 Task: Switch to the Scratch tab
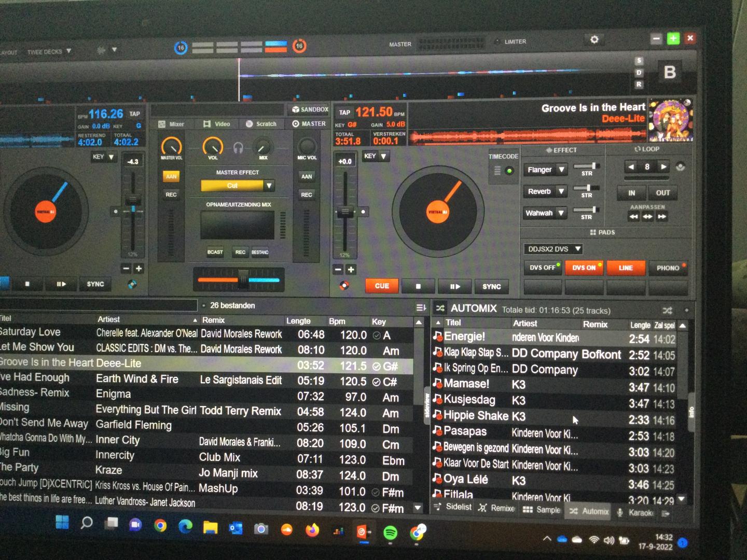261,124
